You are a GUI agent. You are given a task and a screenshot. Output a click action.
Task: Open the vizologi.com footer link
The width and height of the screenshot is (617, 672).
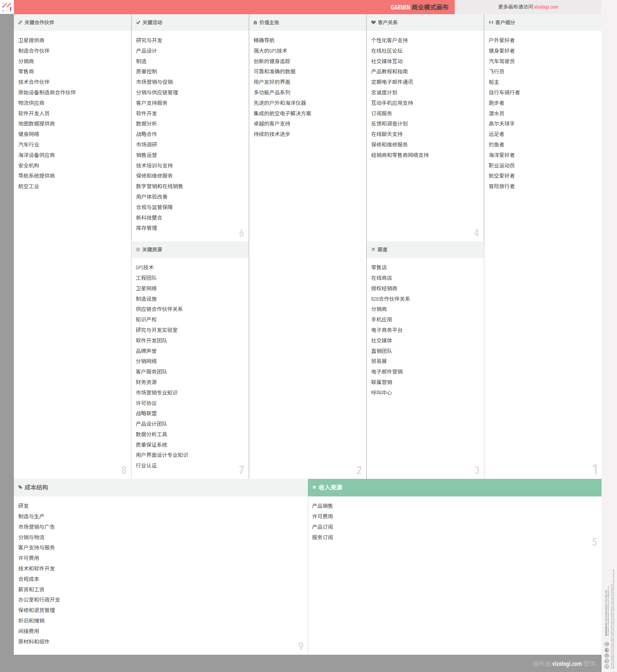(567, 663)
